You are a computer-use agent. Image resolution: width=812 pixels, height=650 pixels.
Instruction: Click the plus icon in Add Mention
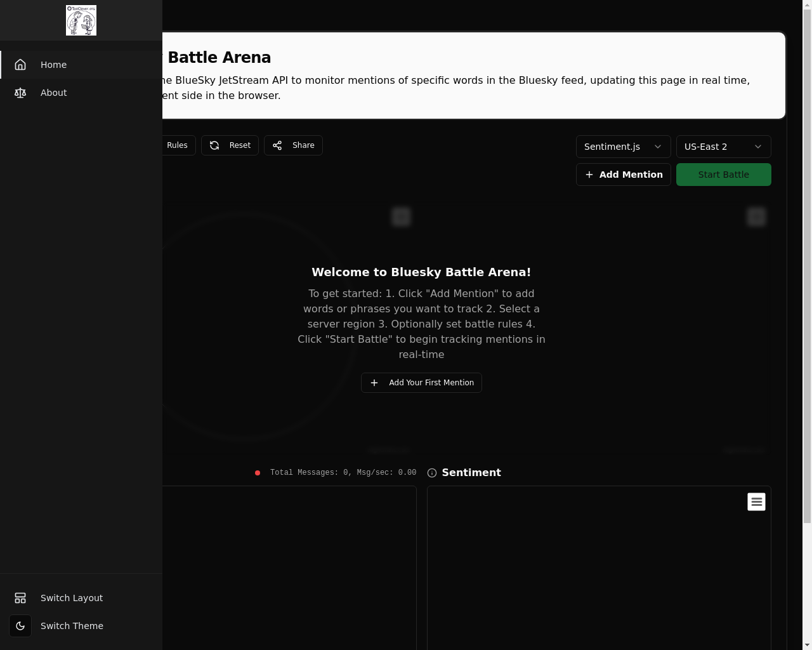click(589, 175)
